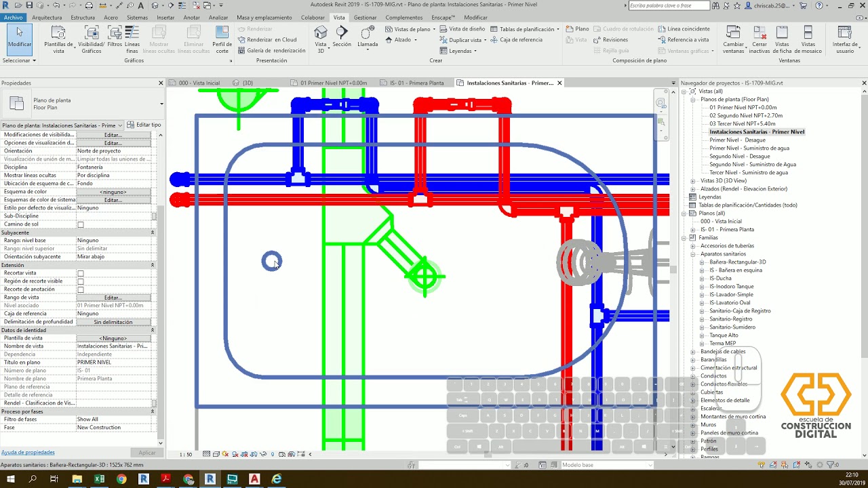Select the Llamada callout tool

[368, 37]
